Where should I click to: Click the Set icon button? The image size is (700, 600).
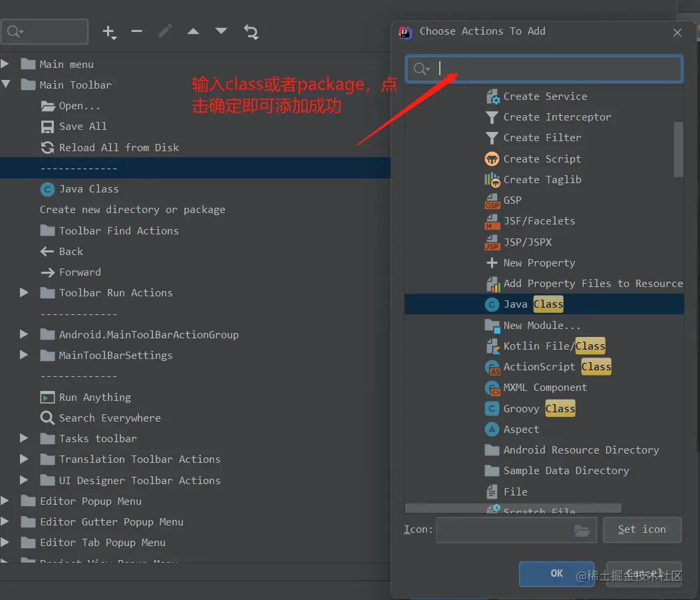642,529
